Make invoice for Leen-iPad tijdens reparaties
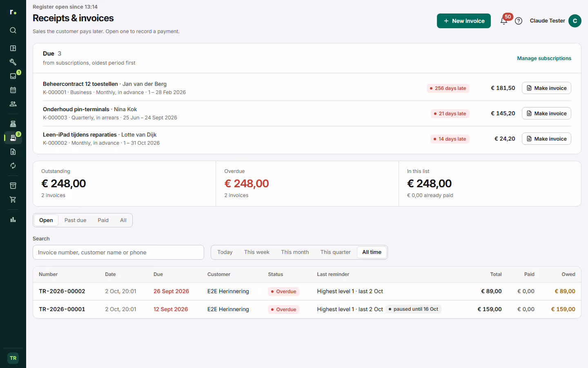The height and width of the screenshot is (368, 588). click(546, 139)
